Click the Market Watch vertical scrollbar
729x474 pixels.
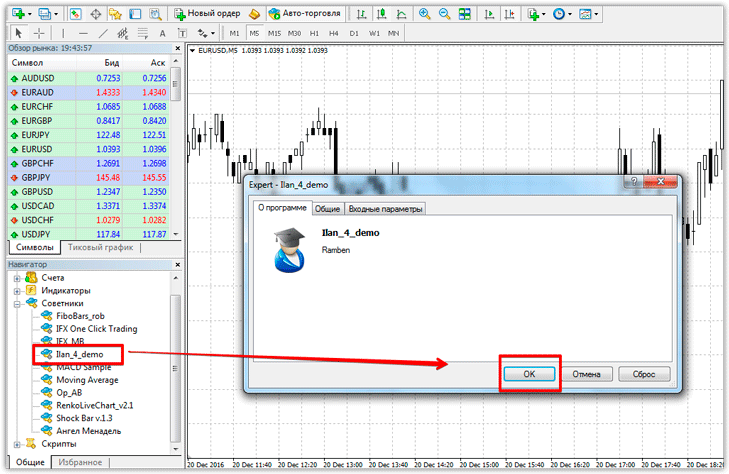click(176, 150)
